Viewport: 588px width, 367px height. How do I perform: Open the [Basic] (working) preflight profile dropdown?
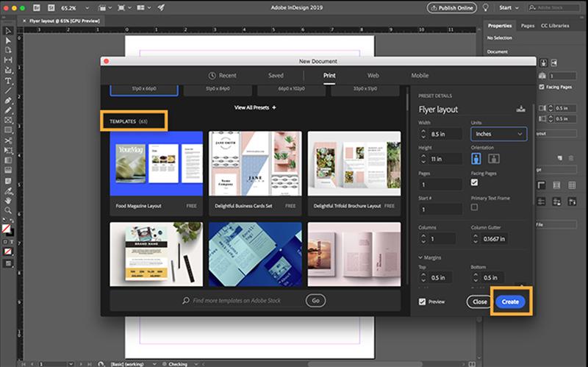click(154, 363)
